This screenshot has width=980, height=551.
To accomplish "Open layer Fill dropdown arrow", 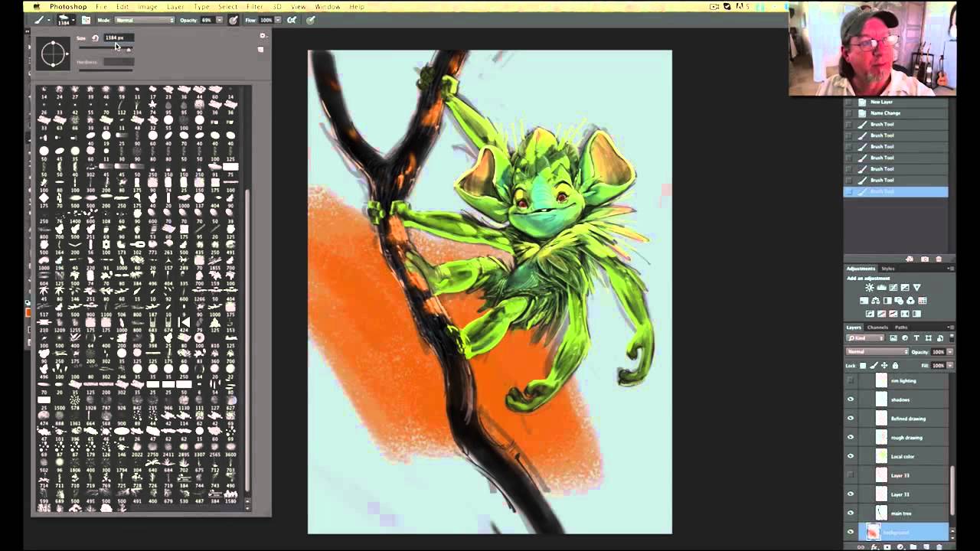I will [950, 366].
